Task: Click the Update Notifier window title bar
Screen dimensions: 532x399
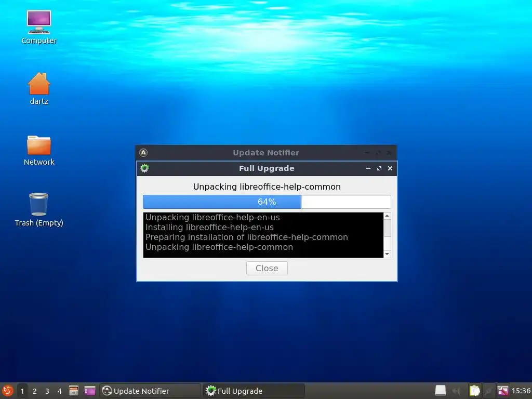Action: tap(266, 153)
